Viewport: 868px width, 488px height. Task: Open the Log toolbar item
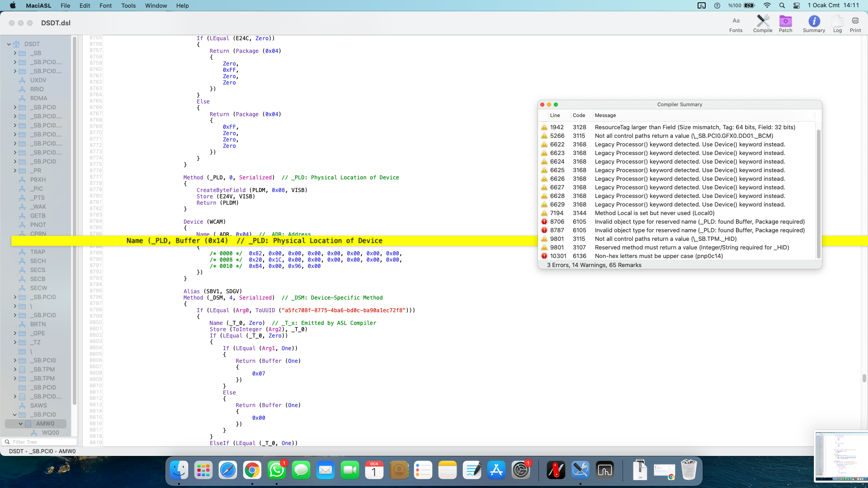coord(837,24)
